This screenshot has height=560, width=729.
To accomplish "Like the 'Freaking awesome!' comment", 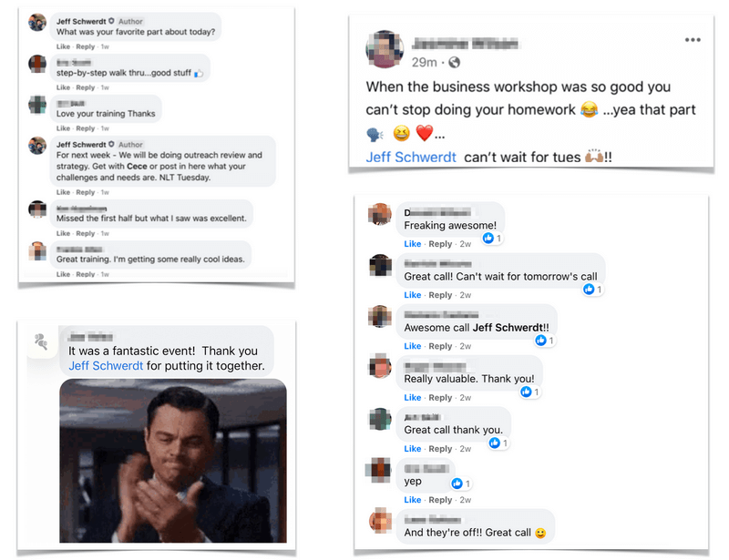I will 413,244.
